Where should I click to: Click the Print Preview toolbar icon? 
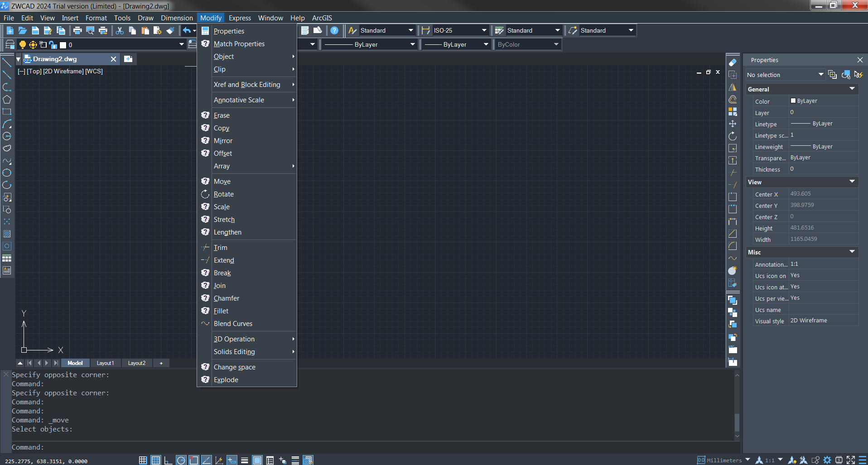click(x=90, y=30)
